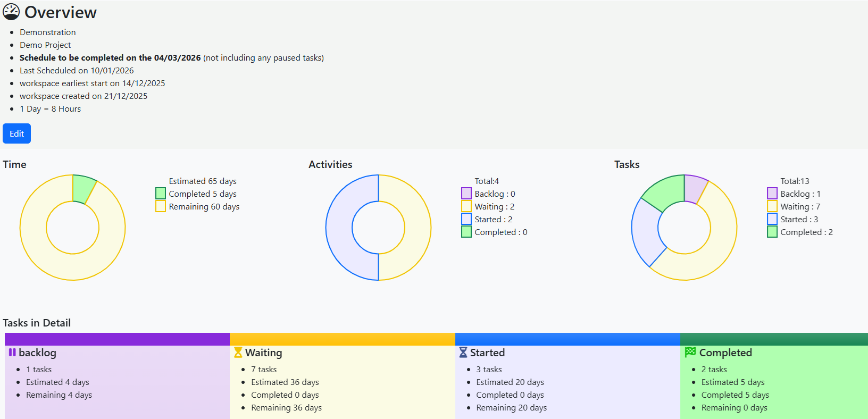Click the Overview dashboard gauge icon

(x=11, y=12)
